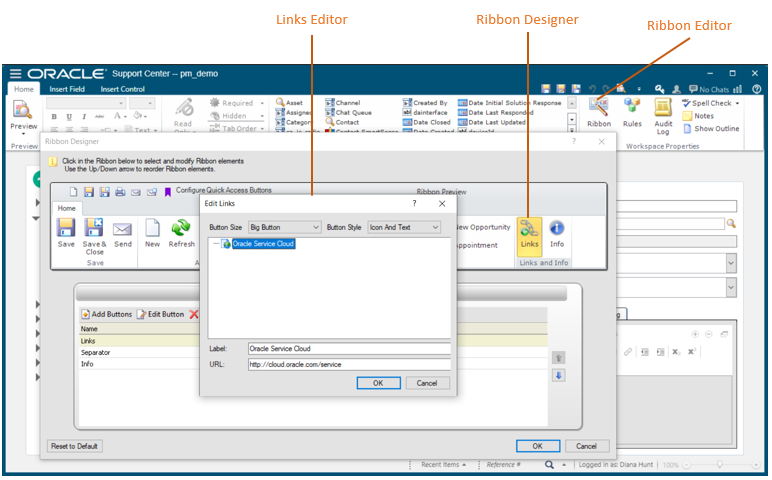The width and height of the screenshot is (772, 480).
Task: Click the Asset field in the ribbon
Action: point(290,102)
